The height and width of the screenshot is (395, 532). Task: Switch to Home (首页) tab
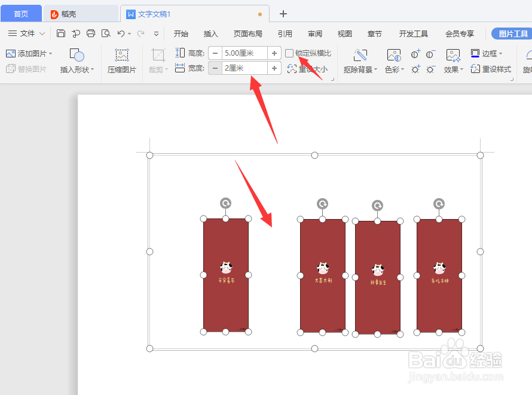(21, 14)
